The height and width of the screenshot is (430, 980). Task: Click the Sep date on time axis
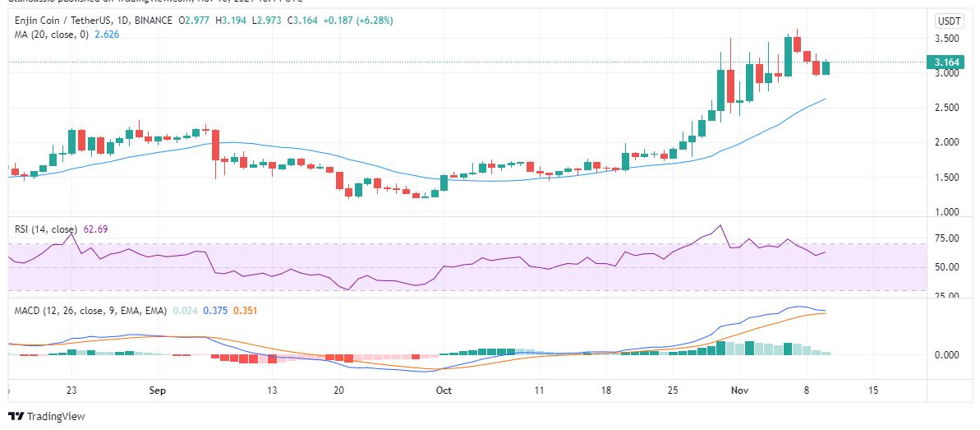coord(158,390)
